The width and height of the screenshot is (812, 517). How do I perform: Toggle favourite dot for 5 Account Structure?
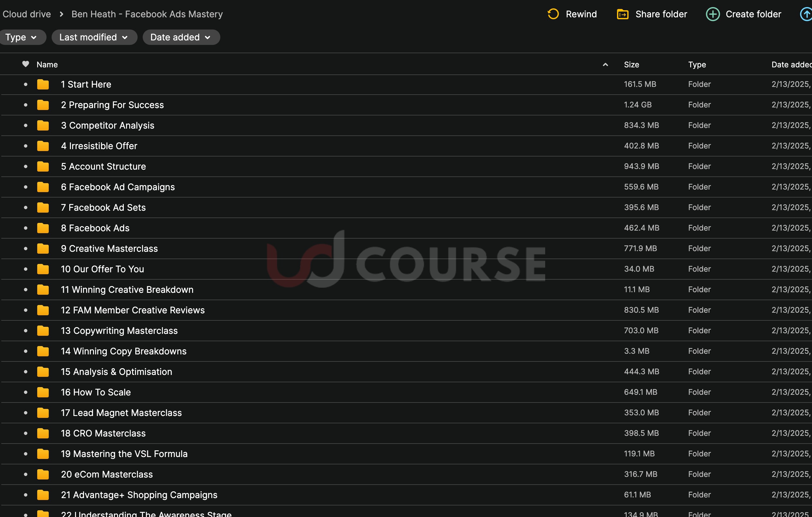(26, 166)
